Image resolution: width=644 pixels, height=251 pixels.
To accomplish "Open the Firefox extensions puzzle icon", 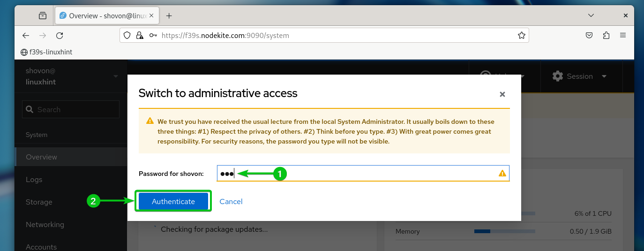I will (607, 35).
